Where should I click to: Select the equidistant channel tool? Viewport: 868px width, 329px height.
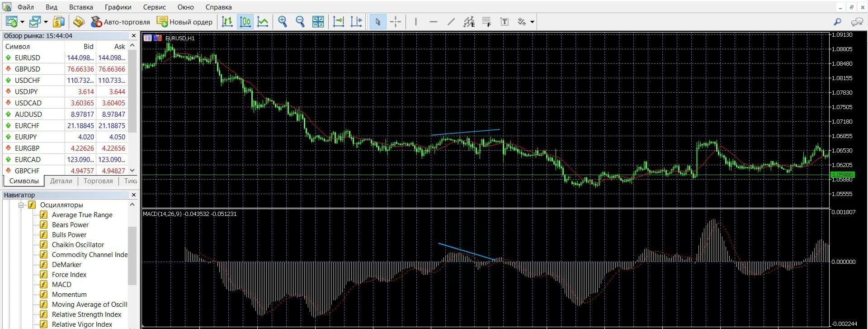pos(469,22)
